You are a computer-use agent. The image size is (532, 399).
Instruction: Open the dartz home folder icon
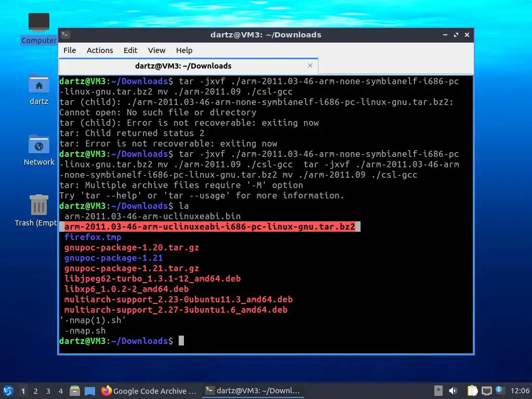tap(38, 89)
